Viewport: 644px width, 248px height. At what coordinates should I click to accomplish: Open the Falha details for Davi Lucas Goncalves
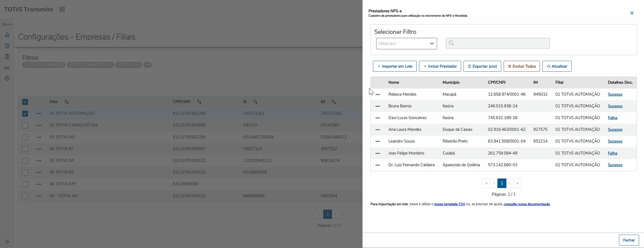click(x=612, y=118)
